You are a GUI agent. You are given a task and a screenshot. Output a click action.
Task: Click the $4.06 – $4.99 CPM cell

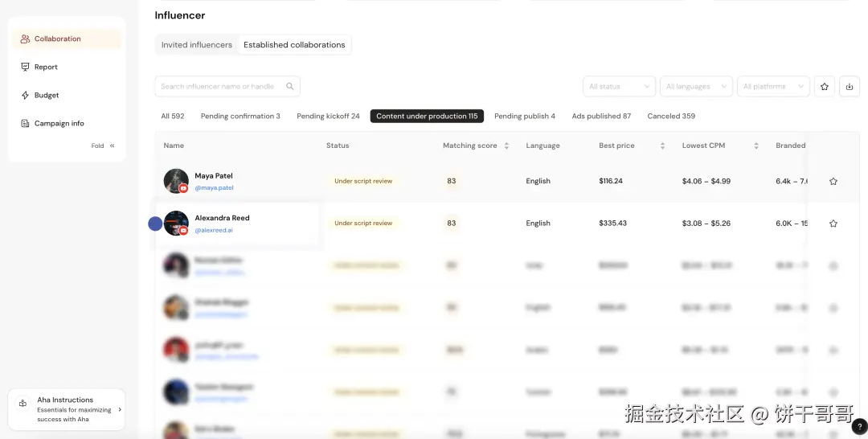(x=706, y=181)
